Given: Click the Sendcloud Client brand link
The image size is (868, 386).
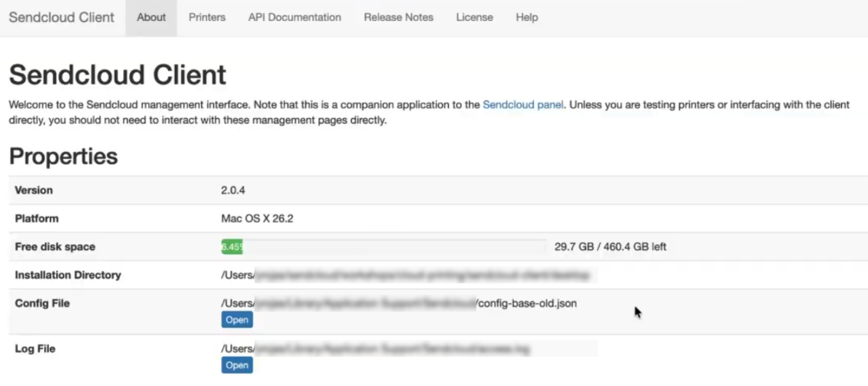Looking at the screenshot, I should coord(62,17).
